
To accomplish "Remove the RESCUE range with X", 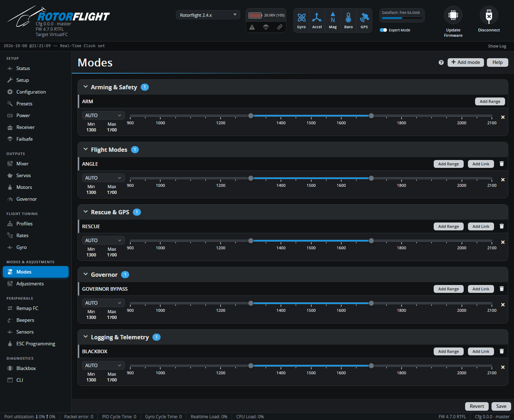I will [503, 242].
